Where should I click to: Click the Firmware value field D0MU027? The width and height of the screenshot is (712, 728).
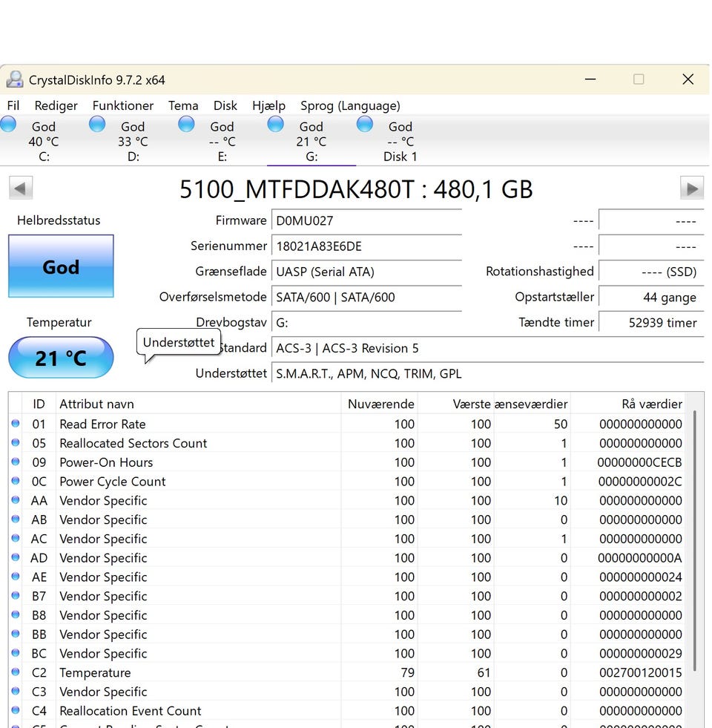(x=366, y=220)
